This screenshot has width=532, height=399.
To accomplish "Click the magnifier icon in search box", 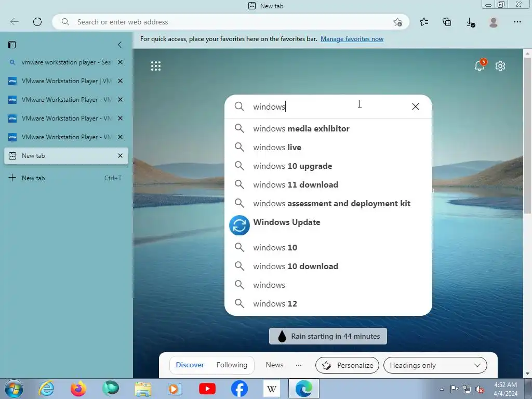I will tap(239, 107).
